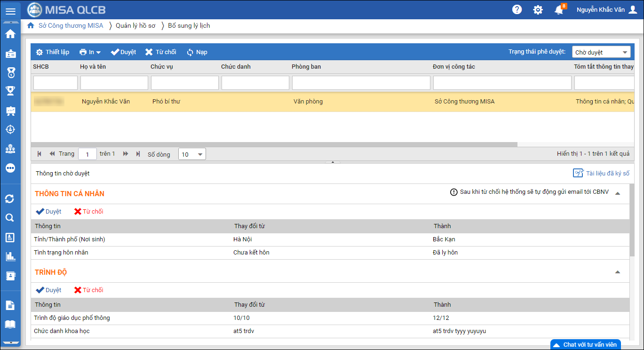This screenshot has width=644, height=350.
Task: Click the chart report sidebar icon
Action: (10, 256)
